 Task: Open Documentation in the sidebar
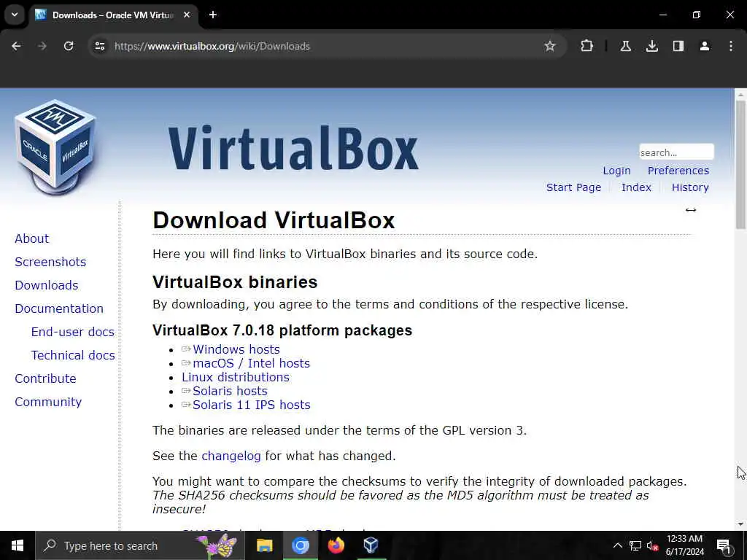[x=58, y=308]
